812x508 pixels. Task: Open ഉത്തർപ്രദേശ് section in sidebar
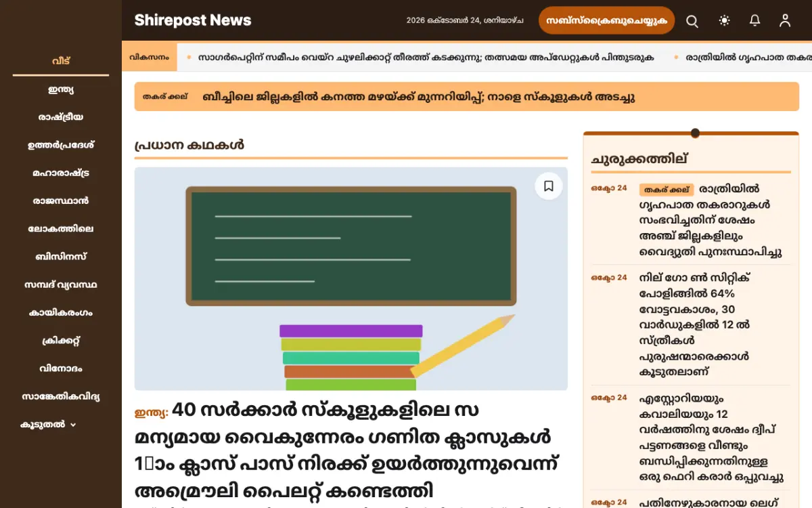pyautogui.click(x=61, y=145)
